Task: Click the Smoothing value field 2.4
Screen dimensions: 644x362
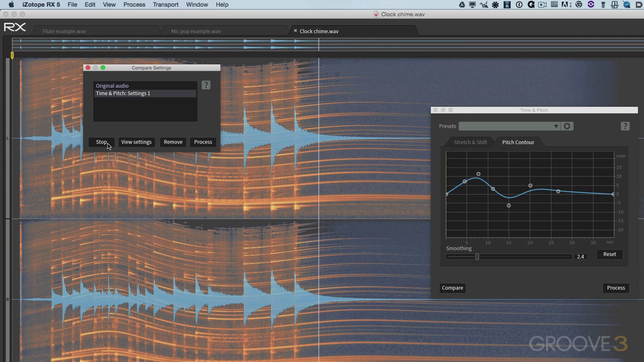Action: [580, 257]
